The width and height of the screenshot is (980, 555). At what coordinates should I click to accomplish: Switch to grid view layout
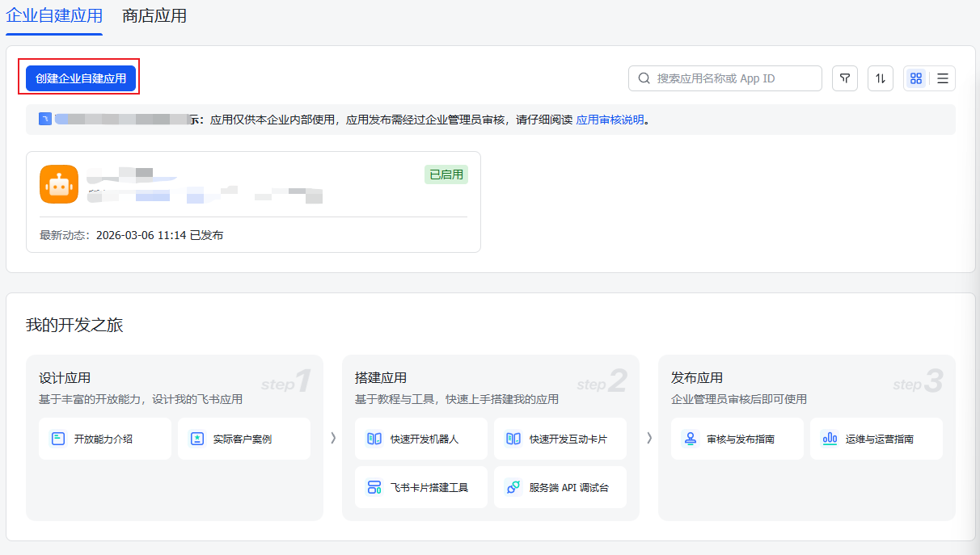coord(916,78)
